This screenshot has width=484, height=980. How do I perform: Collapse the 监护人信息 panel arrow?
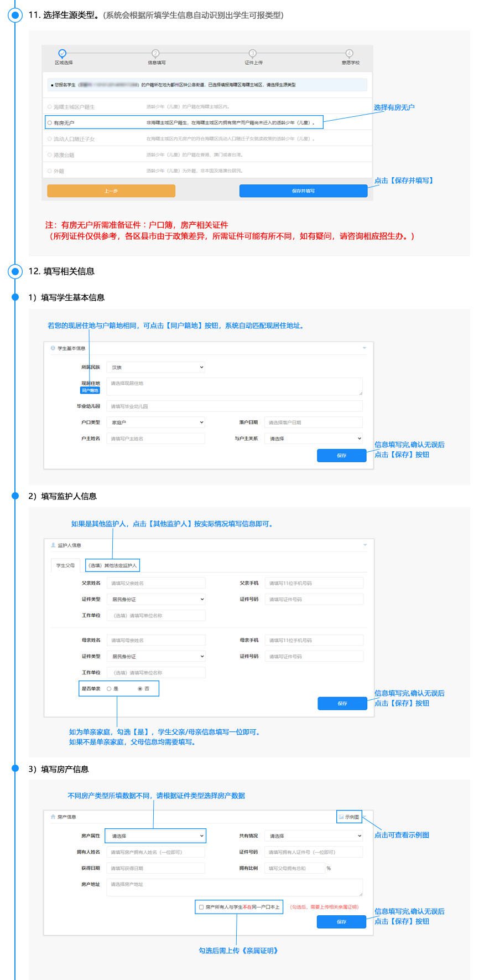click(x=365, y=545)
